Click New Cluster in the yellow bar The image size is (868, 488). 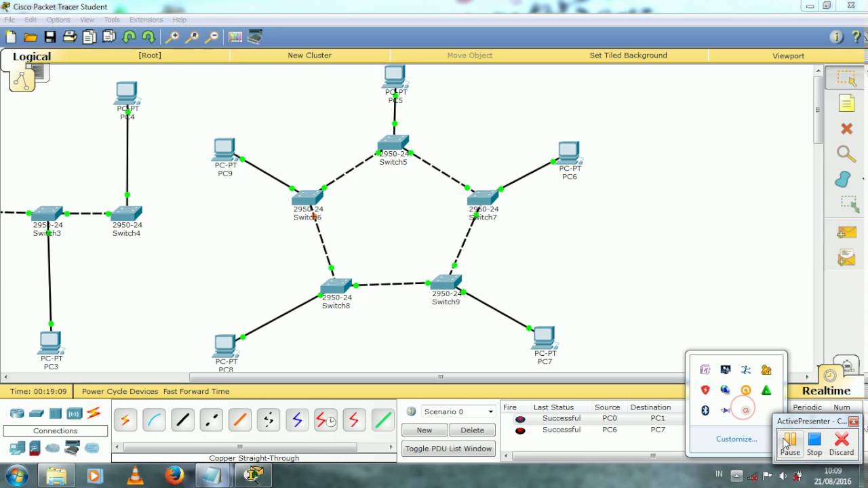tap(309, 56)
